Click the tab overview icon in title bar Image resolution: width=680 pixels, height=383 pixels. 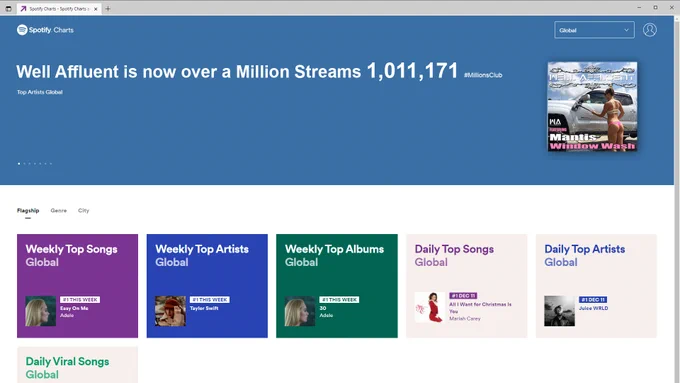tap(8, 9)
